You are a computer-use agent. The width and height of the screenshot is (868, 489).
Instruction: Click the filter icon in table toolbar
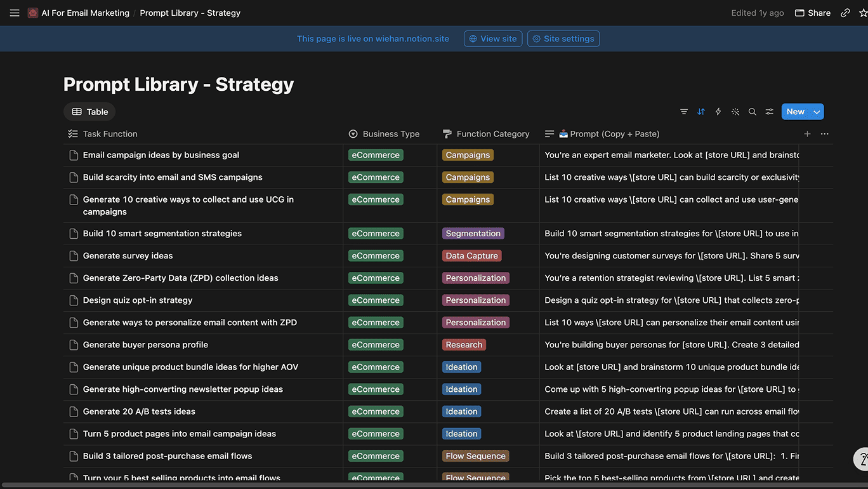(684, 112)
